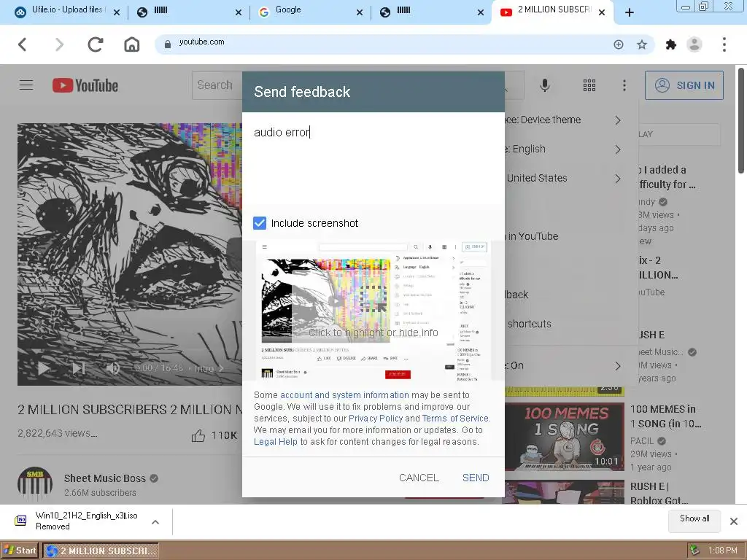This screenshot has height=560, width=747.
Task: Open the Legal Help link
Action: [x=275, y=441]
